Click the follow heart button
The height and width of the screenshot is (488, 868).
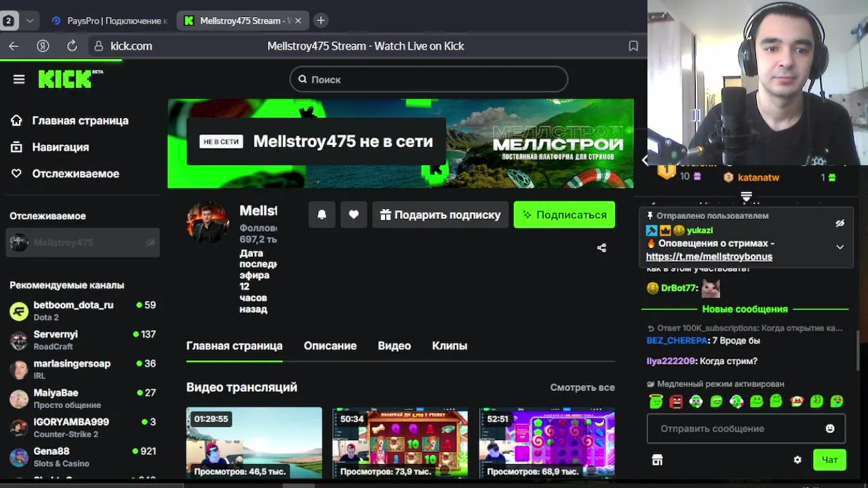pyautogui.click(x=353, y=215)
